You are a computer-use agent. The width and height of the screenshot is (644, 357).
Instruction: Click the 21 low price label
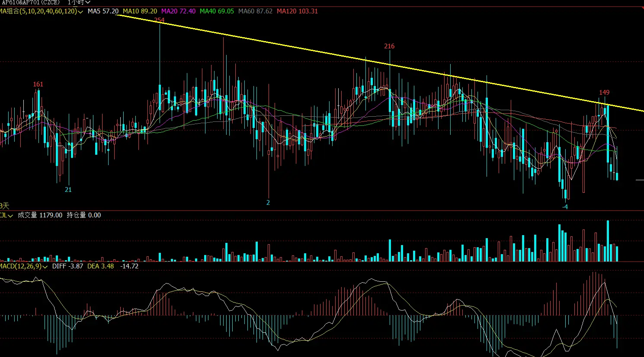[x=68, y=190]
